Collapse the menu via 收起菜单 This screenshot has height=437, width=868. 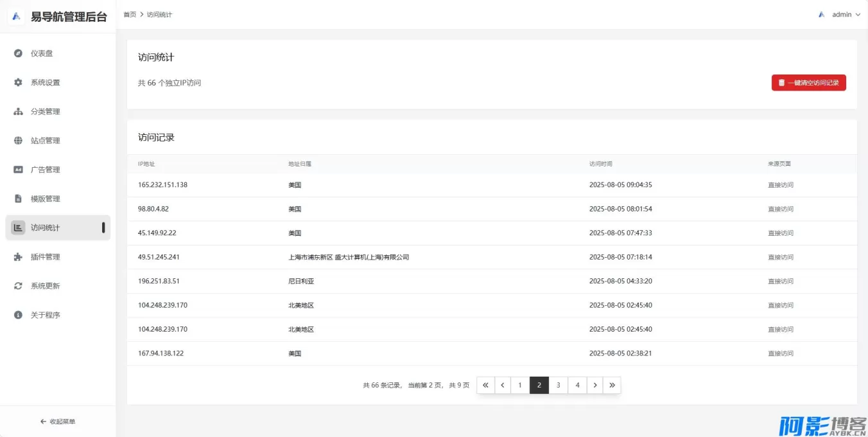(57, 422)
